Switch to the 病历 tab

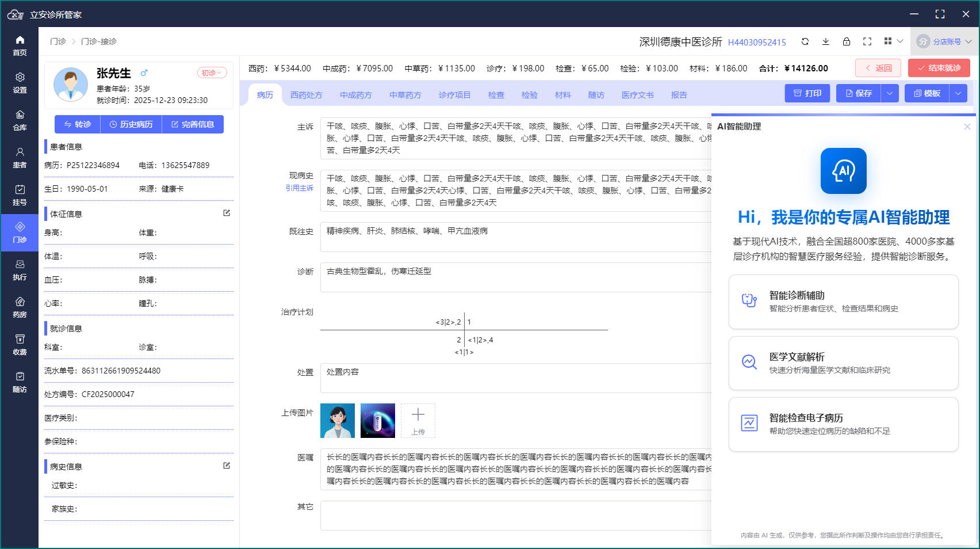pos(265,95)
